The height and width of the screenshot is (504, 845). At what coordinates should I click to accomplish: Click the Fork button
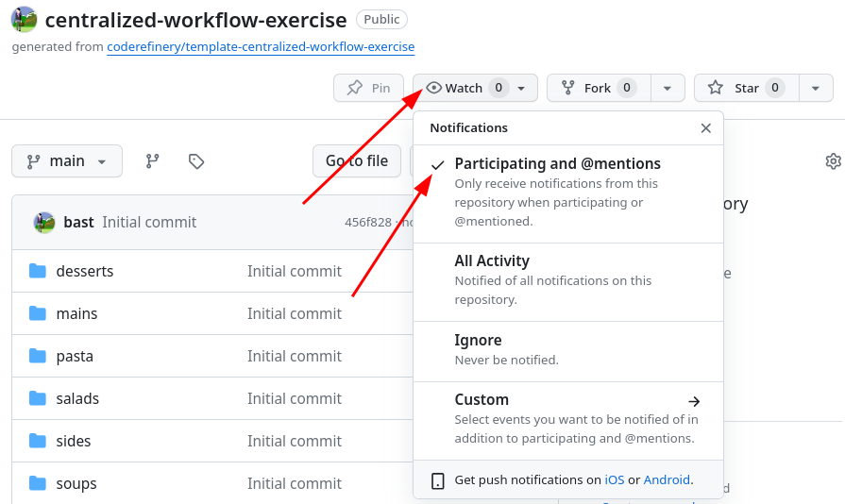tap(597, 88)
